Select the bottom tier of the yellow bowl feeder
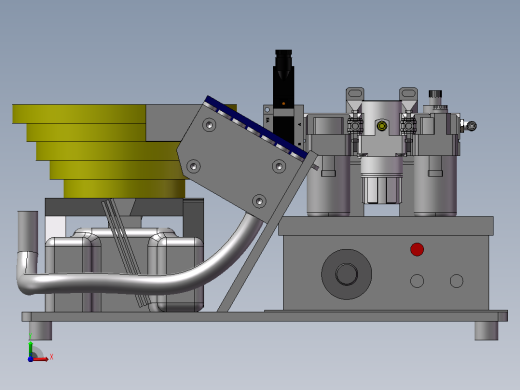The height and width of the screenshot is (390, 520). pos(124,189)
